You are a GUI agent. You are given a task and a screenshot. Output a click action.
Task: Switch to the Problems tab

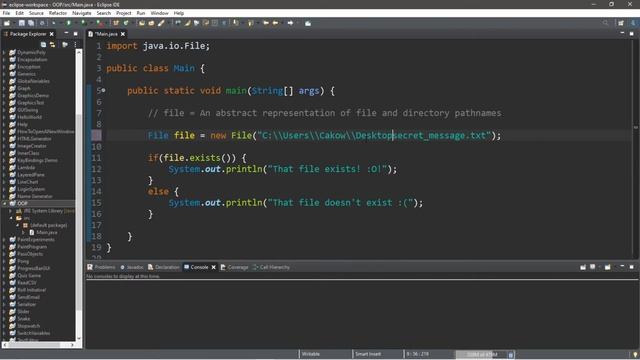[101, 267]
